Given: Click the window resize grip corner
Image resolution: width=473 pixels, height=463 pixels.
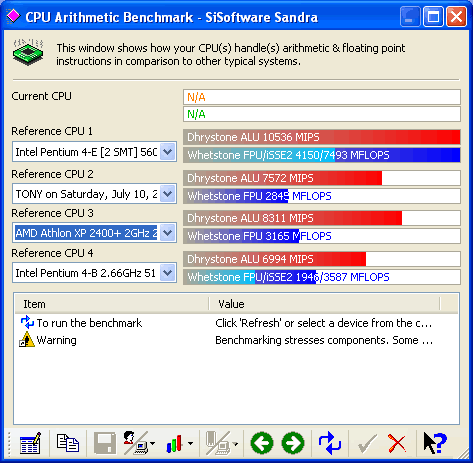Looking at the screenshot, I should pos(464,454).
